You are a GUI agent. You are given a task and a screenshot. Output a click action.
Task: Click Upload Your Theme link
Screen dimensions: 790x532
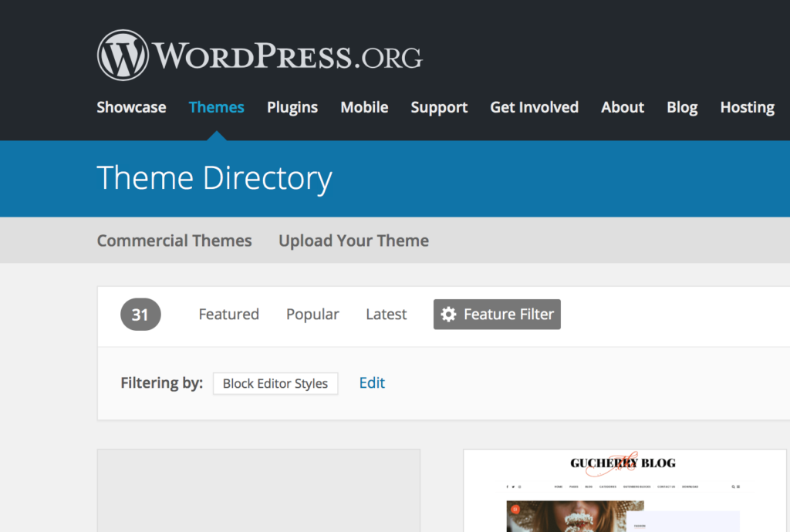pyautogui.click(x=353, y=241)
